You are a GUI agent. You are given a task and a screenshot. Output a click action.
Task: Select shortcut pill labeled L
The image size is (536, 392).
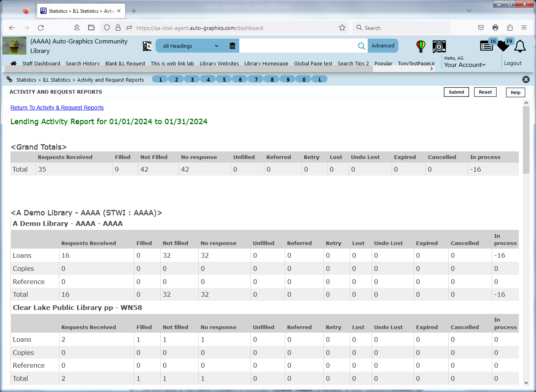point(320,79)
